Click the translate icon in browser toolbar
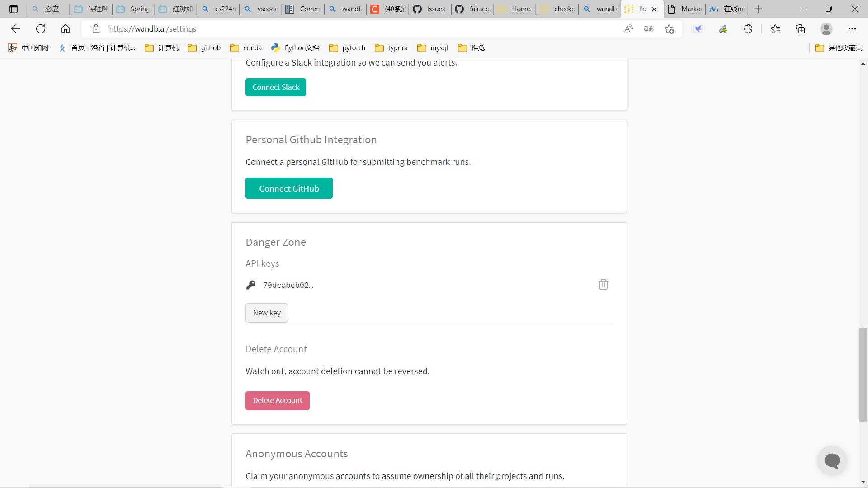The height and width of the screenshot is (488, 868). [x=649, y=28]
